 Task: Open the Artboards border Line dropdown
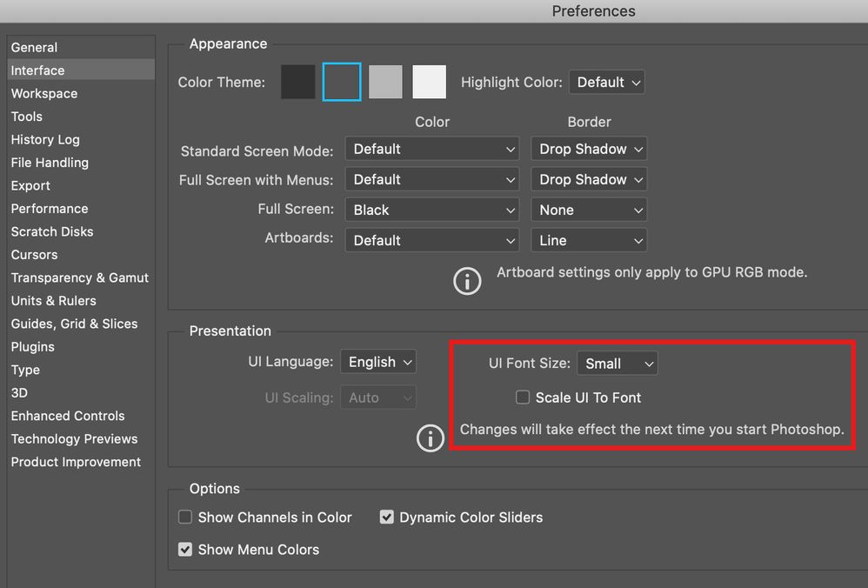(x=589, y=241)
